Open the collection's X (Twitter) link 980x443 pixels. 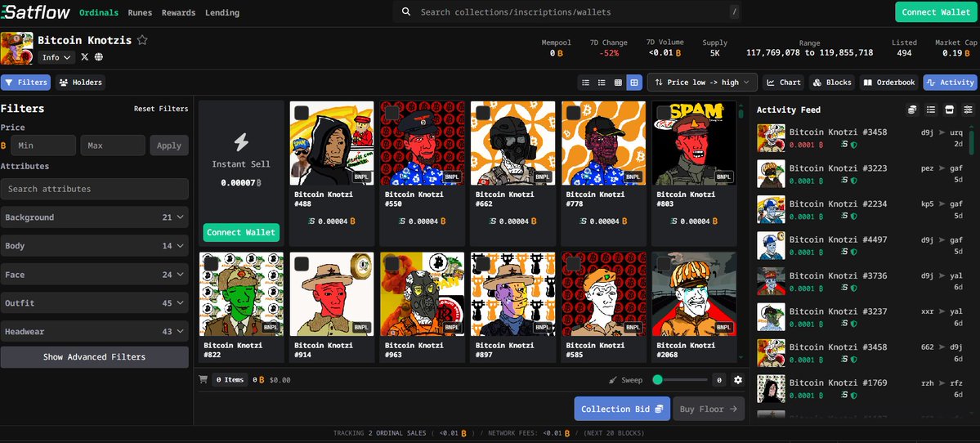pos(85,57)
